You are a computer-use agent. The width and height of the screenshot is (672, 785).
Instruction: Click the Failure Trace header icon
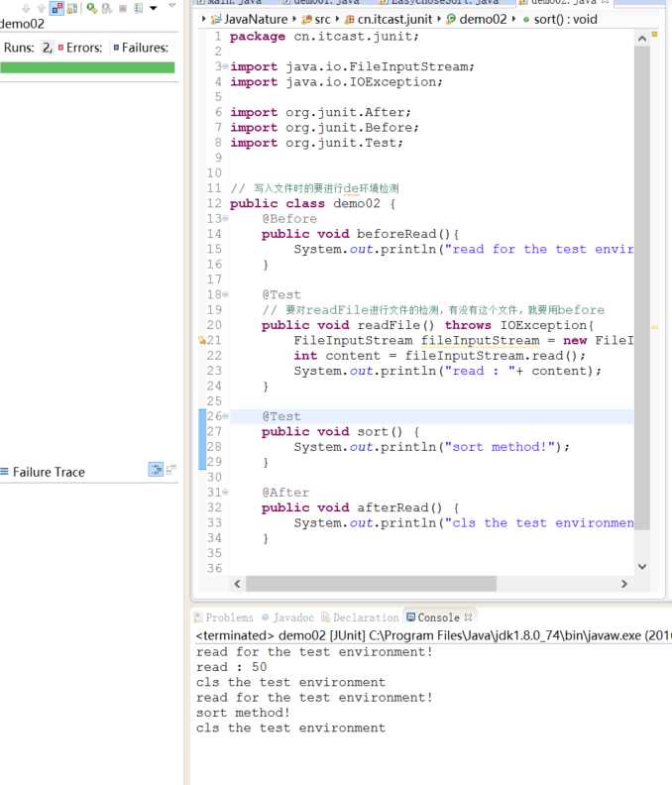coord(5,472)
